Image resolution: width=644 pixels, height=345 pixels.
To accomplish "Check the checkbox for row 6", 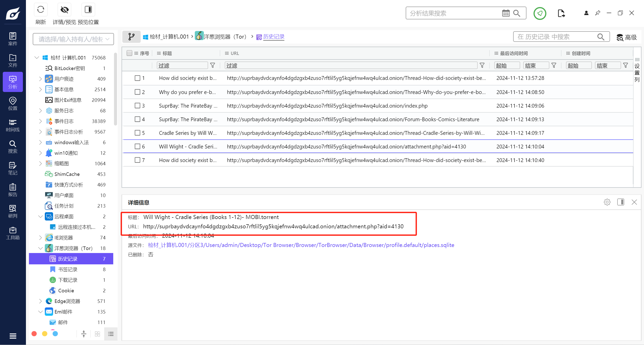I will (137, 146).
